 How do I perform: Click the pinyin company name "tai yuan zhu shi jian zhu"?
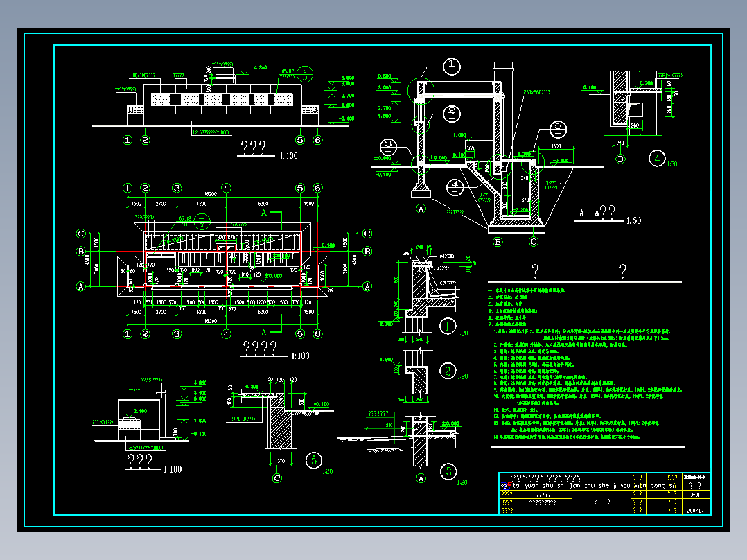tap(554, 486)
